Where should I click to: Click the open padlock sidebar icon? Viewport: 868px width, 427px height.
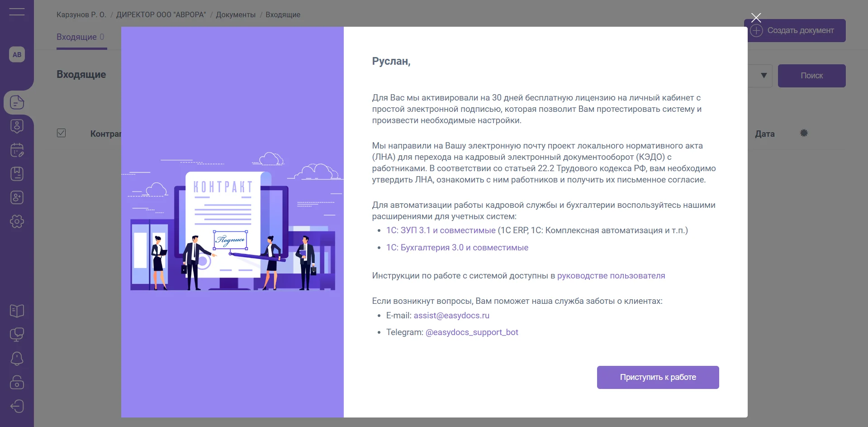point(17,382)
